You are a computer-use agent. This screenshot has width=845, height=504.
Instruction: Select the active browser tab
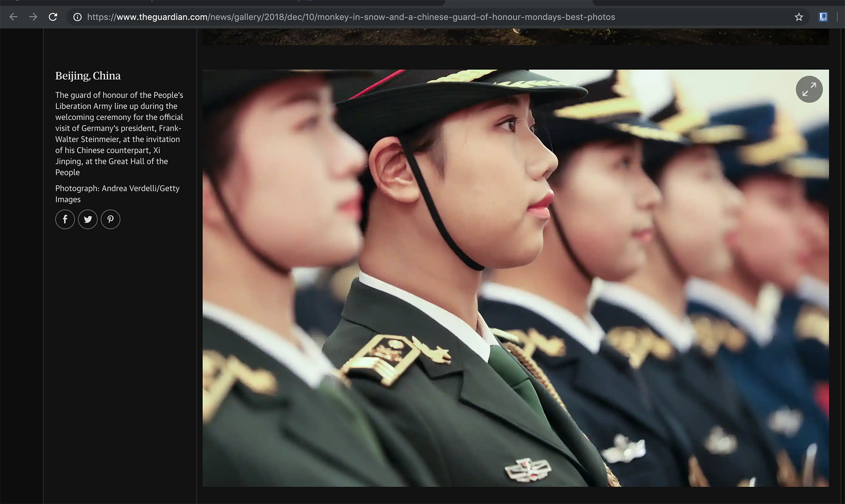(x=519, y=2)
